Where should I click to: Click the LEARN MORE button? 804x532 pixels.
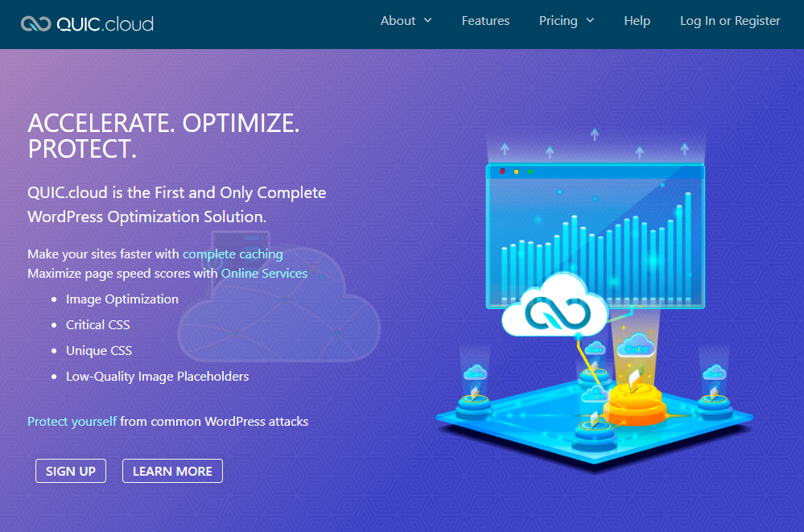(172, 471)
